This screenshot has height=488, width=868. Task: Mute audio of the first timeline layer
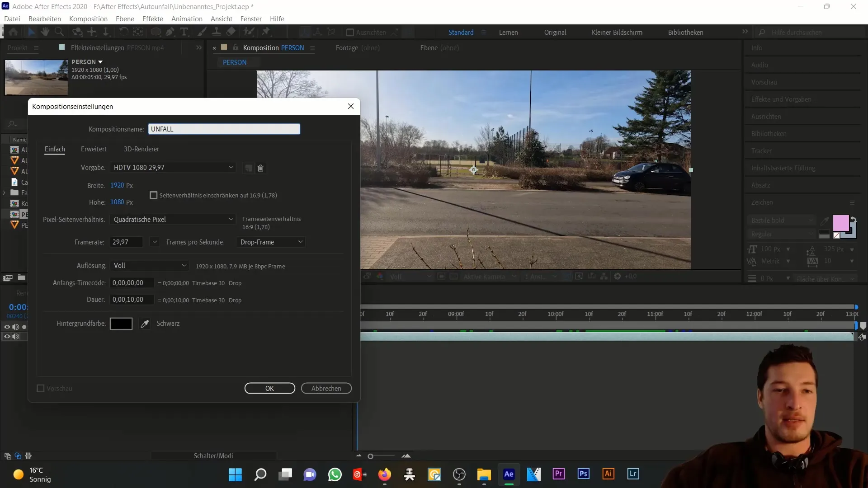[16, 327]
